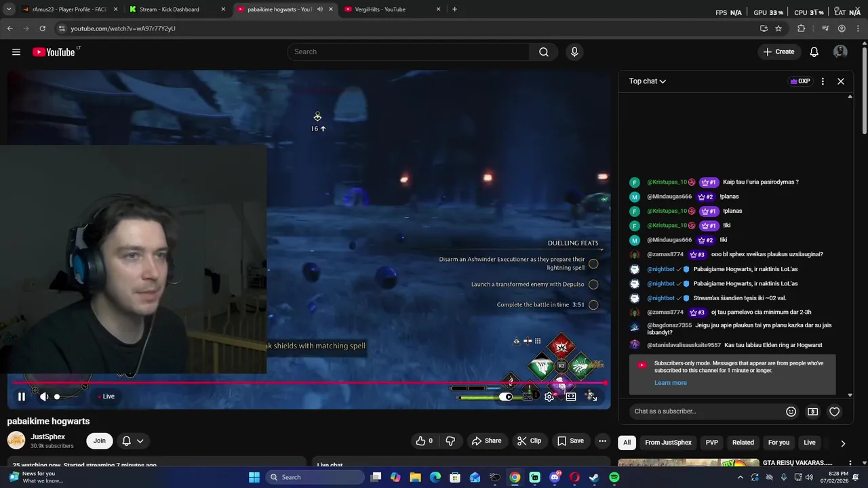Like the video with thumbs up
This screenshot has width=868, height=488.
pos(425,441)
